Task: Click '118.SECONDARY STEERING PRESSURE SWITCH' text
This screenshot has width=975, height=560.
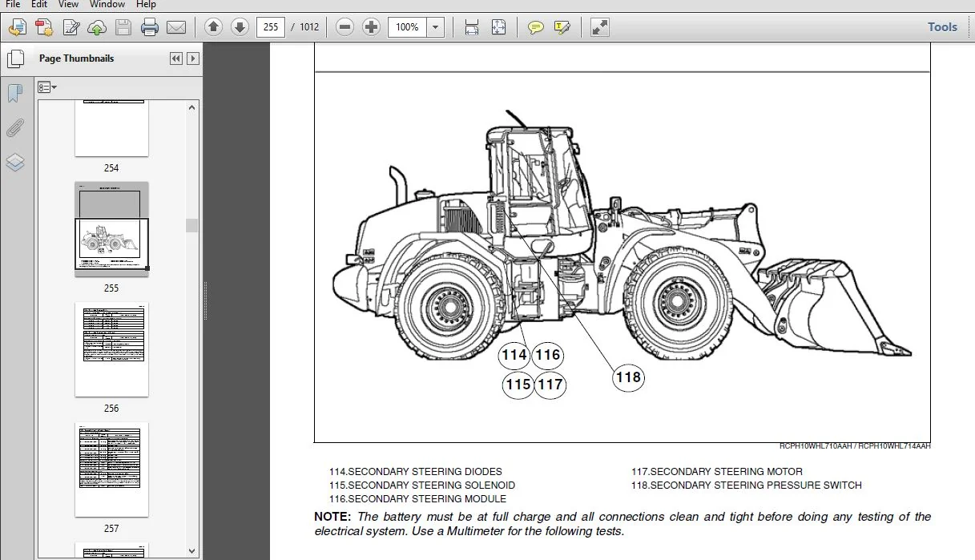Action: (x=747, y=485)
